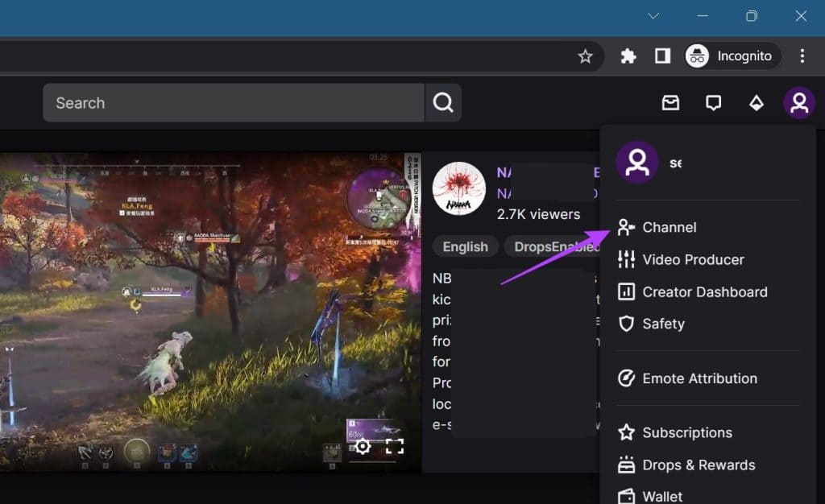Viewport: 825px width, 504px height.
Task: Toggle the browser side panel icon
Action: (x=662, y=56)
